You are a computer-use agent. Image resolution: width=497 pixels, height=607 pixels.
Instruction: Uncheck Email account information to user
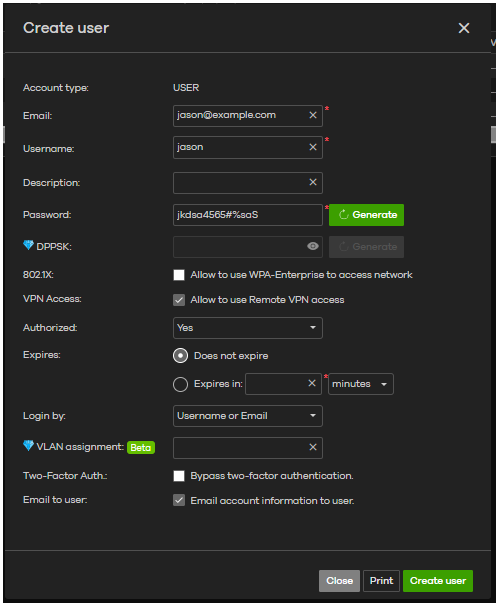pos(179,501)
